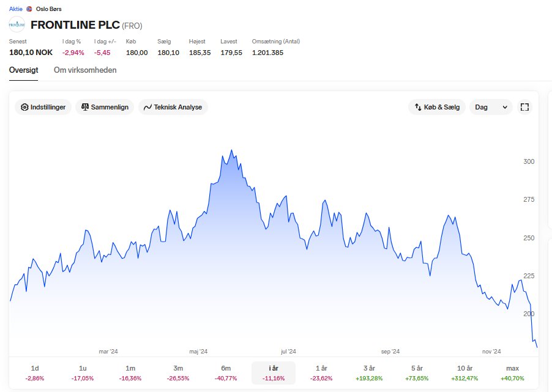
Task: Select the max time range
Action: tap(513, 373)
